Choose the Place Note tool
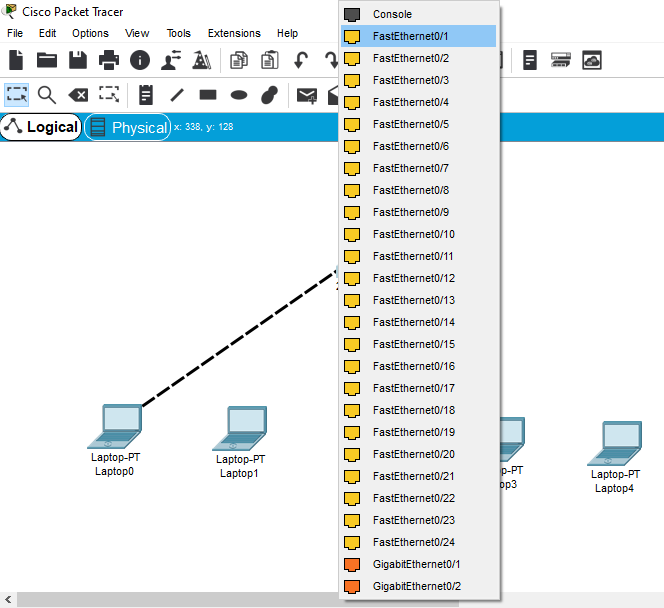 (146, 94)
